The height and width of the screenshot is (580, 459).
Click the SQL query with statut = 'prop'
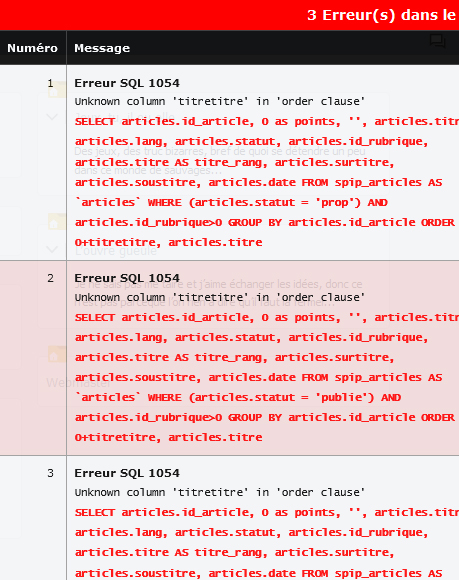pyautogui.click(x=266, y=182)
